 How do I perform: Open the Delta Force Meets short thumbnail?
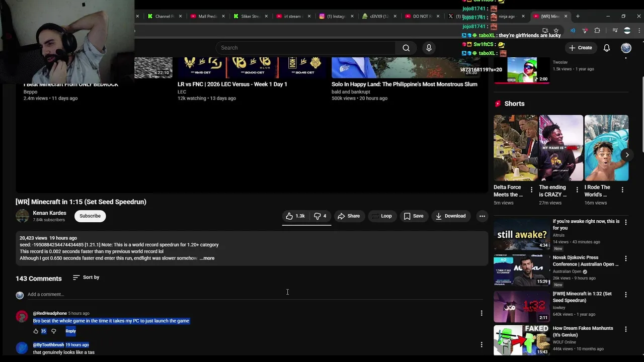[516, 148]
